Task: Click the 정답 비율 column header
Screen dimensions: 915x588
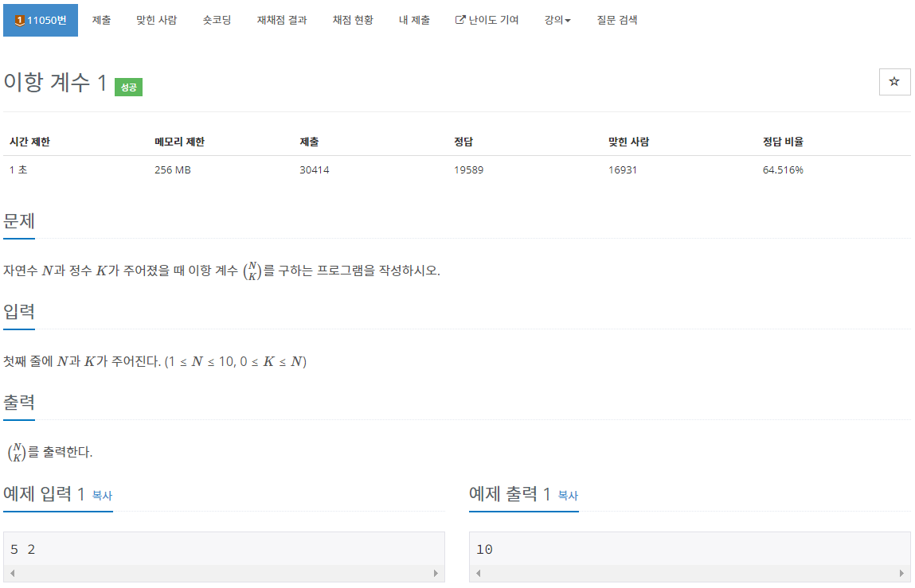Action: tap(783, 142)
